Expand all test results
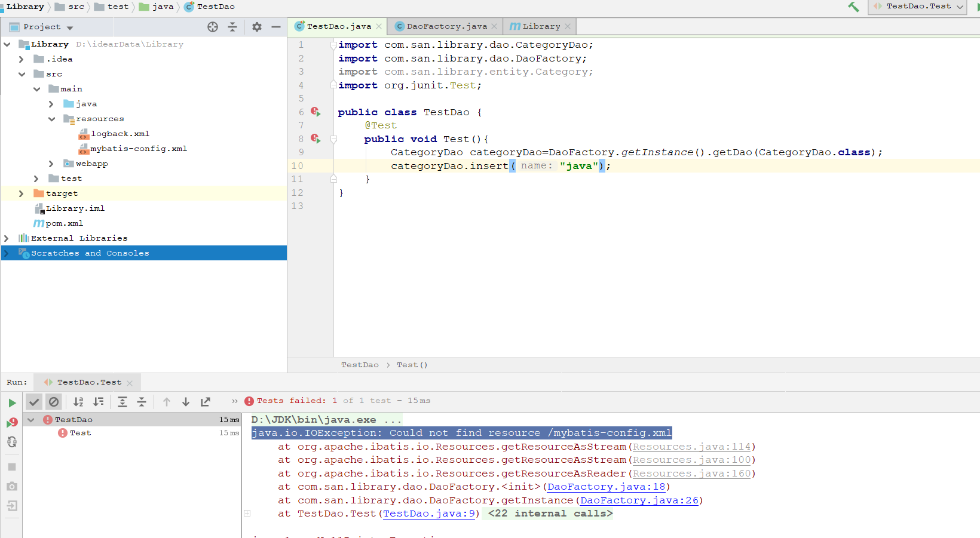This screenshot has height=538, width=980. [122, 402]
